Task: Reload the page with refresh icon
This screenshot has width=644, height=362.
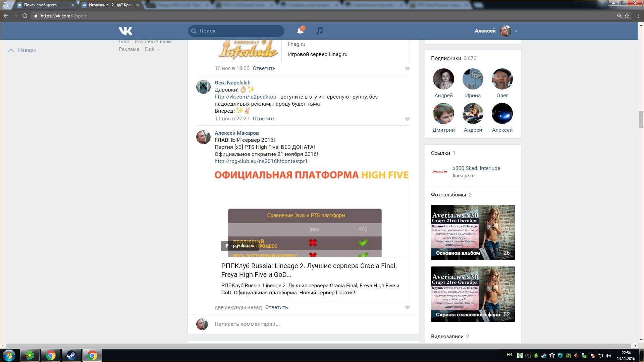Action: tap(25, 16)
